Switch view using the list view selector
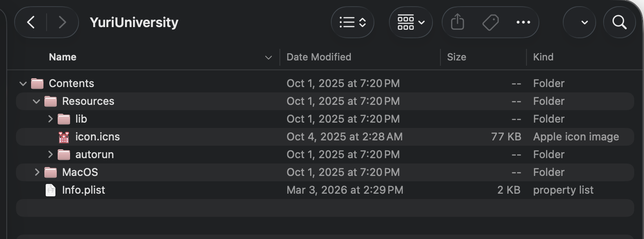 353,22
